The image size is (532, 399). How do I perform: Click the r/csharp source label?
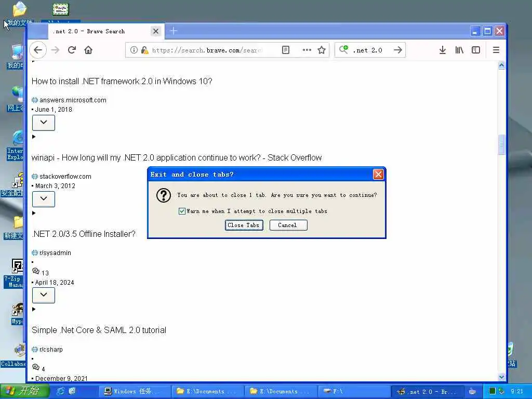pos(51,350)
